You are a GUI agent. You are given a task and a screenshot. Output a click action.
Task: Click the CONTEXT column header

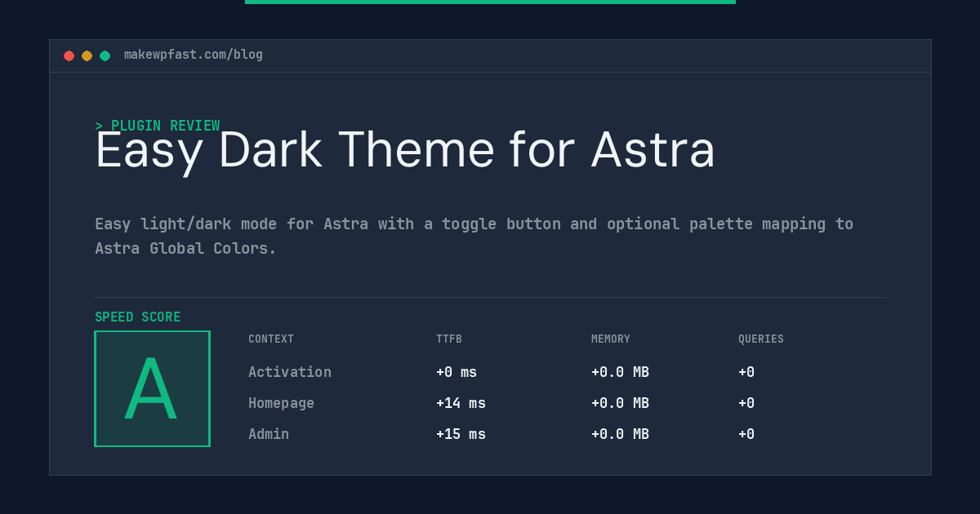[x=271, y=339]
